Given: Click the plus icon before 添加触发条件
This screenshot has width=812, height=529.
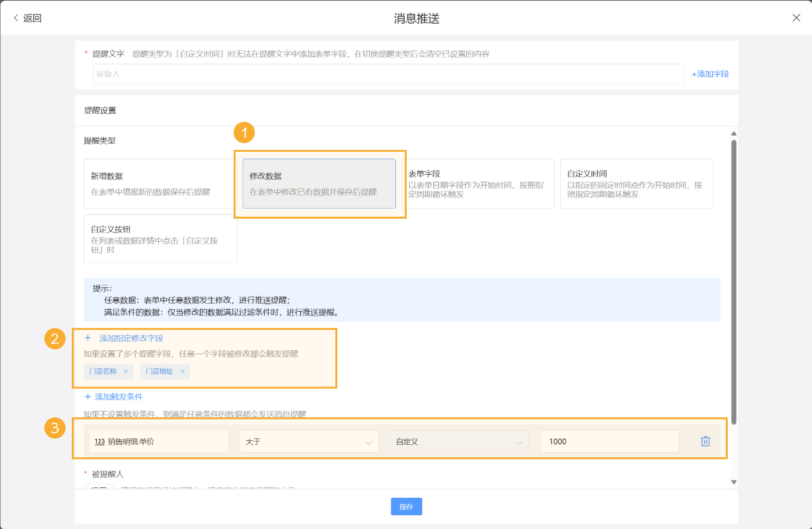Looking at the screenshot, I should tap(87, 397).
